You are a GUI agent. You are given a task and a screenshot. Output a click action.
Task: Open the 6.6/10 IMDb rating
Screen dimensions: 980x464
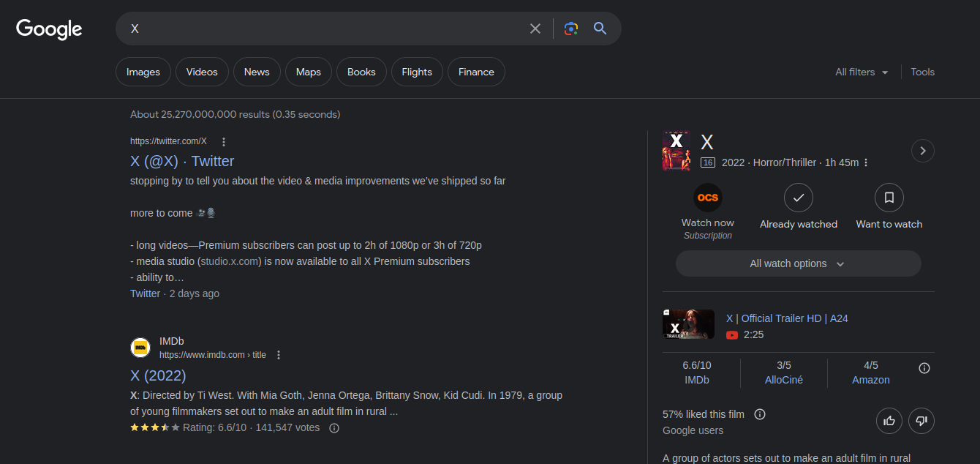pyautogui.click(x=696, y=373)
